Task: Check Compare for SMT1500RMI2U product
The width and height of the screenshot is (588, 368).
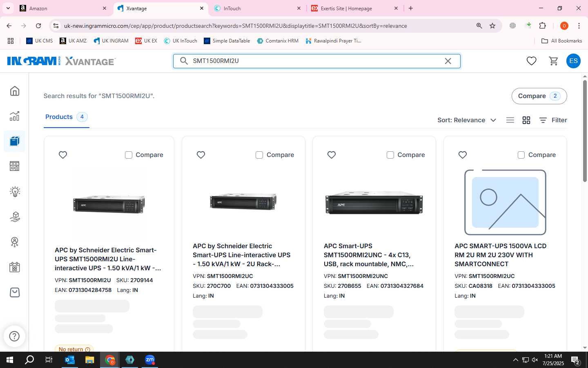Action: pyautogui.click(x=129, y=155)
